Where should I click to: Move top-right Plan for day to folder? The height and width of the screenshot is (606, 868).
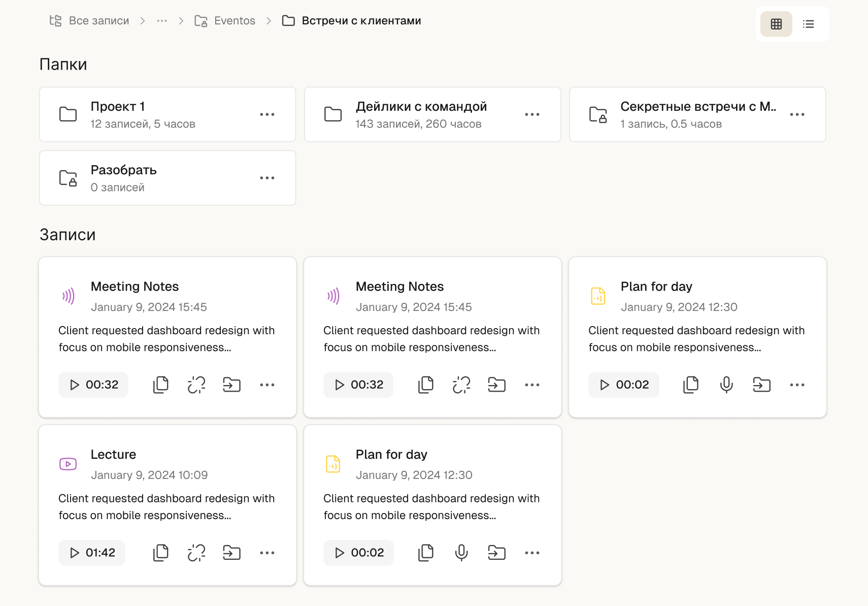[x=761, y=385]
